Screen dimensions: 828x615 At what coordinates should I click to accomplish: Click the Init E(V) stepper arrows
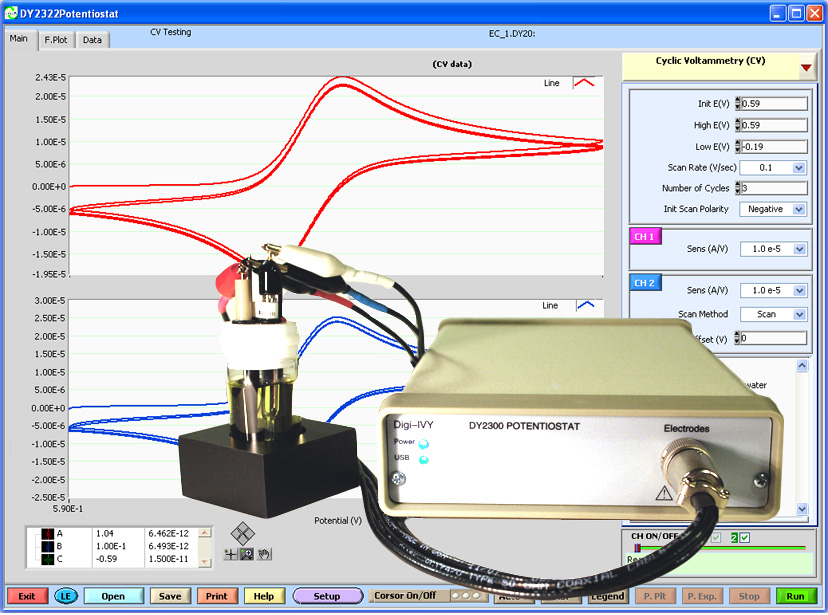pos(738,104)
